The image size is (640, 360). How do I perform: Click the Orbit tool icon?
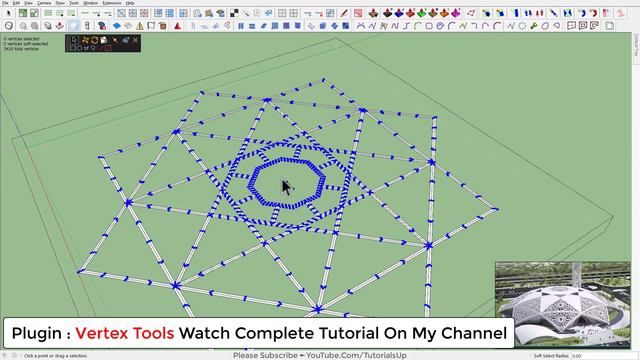coord(9,26)
